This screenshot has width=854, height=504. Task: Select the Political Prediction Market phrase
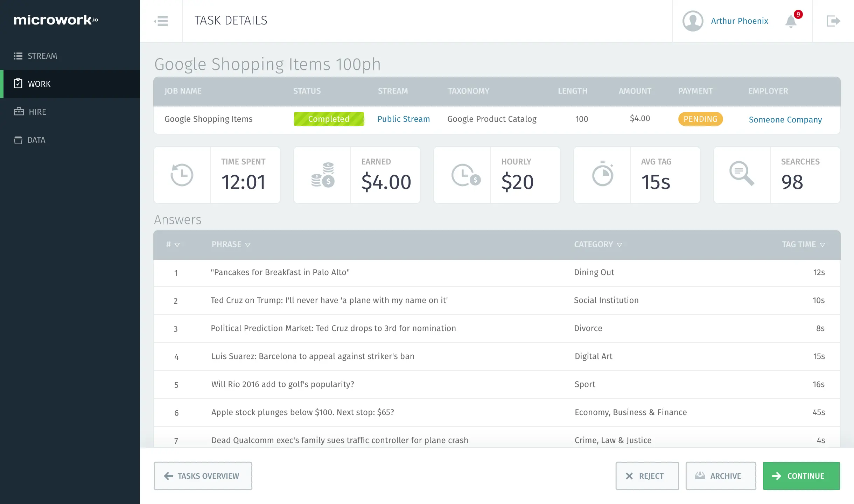333,328
